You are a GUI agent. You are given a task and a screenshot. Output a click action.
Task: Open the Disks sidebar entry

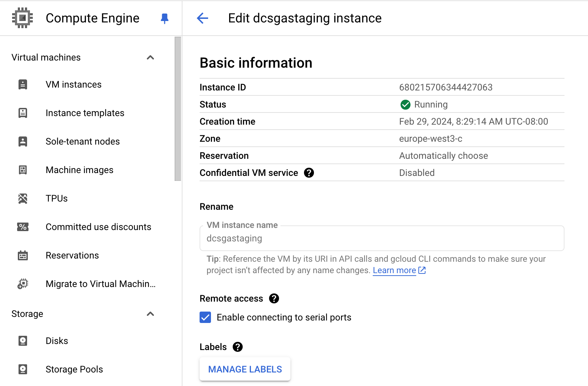tap(57, 341)
